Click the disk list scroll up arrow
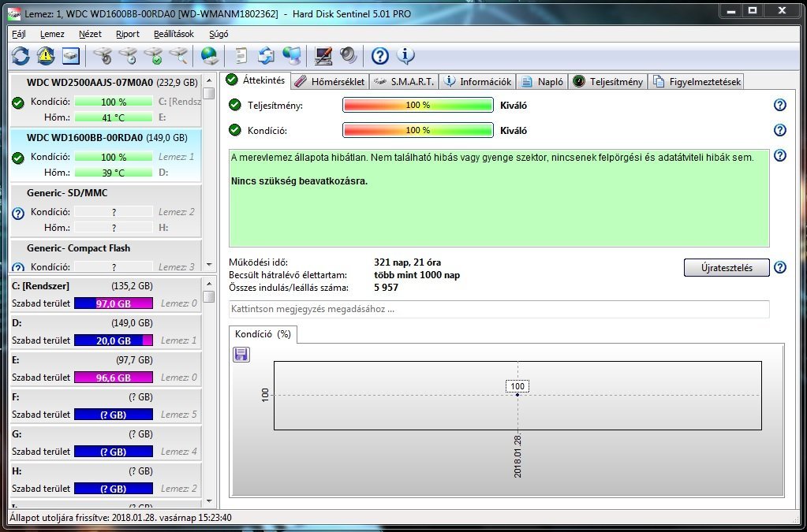The image size is (807, 532). coord(209,80)
